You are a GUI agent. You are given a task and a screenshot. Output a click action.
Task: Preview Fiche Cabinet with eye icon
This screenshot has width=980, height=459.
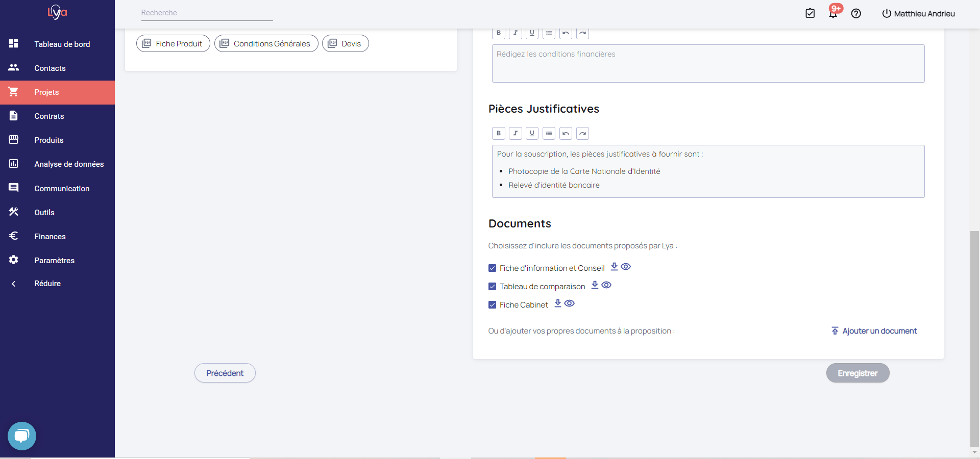(x=570, y=303)
